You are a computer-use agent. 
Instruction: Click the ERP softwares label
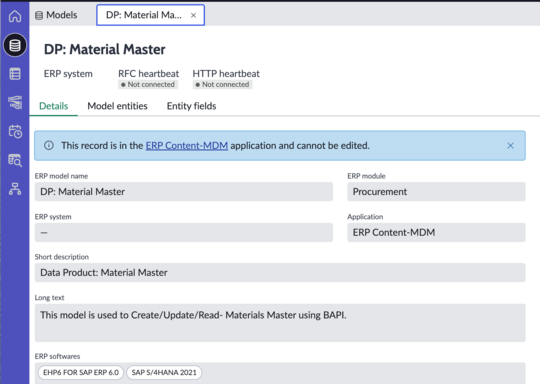(x=57, y=356)
